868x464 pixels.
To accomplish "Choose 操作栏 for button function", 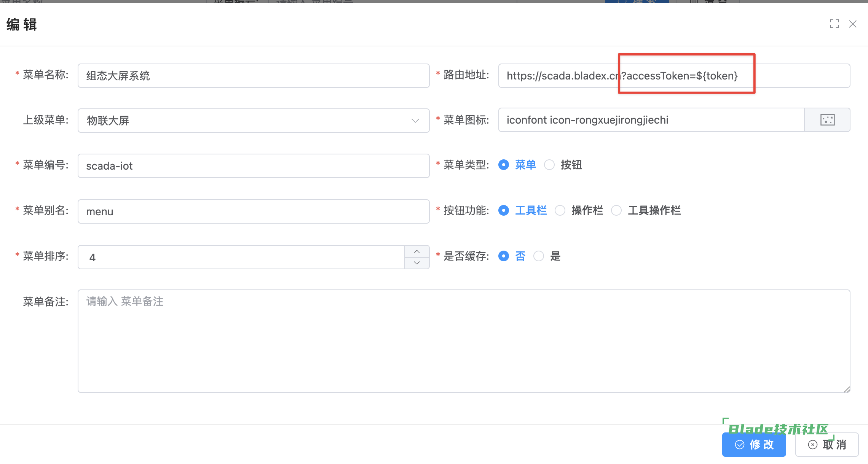I will 560,210.
